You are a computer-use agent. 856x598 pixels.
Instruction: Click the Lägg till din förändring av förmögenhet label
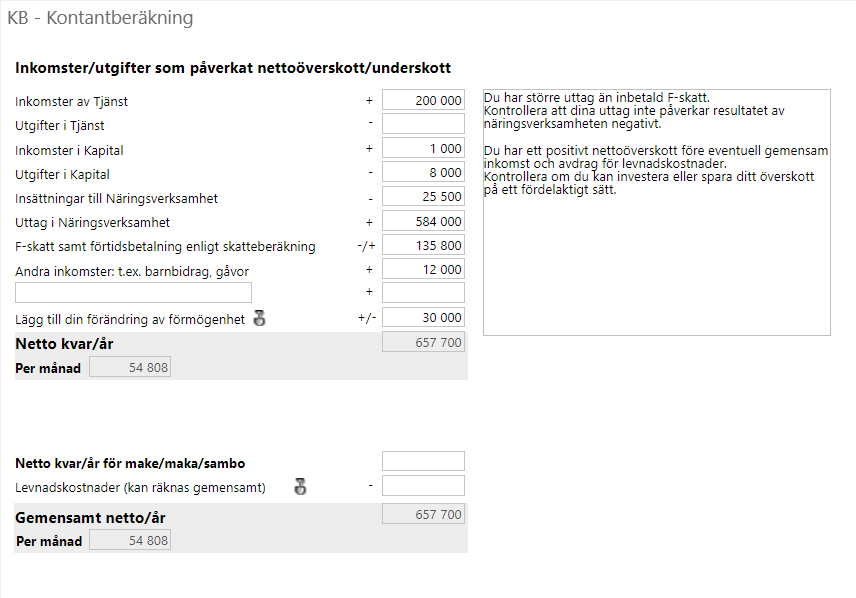click(x=130, y=319)
